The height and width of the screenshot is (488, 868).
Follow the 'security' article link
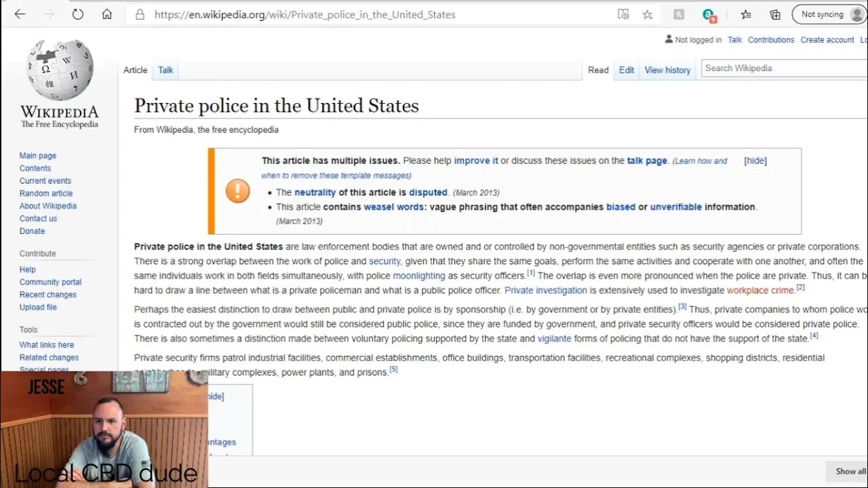click(384, 261)
